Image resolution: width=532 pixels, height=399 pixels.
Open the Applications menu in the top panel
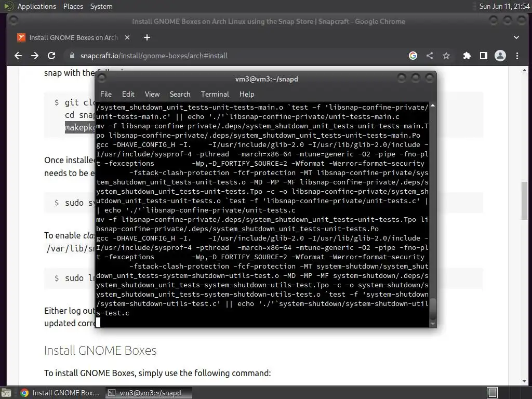[37, 6]
